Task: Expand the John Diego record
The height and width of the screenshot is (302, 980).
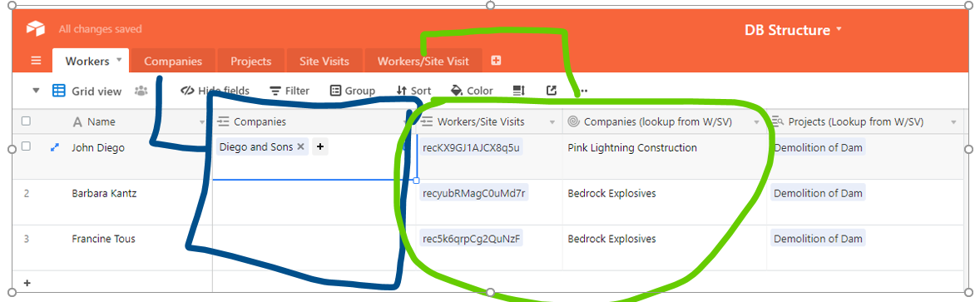Action: 54,147
